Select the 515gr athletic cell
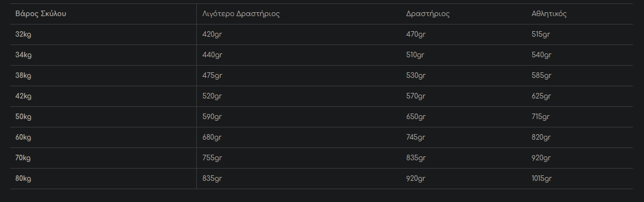Viewport: 644px width, 202px height. click(541, 35)
